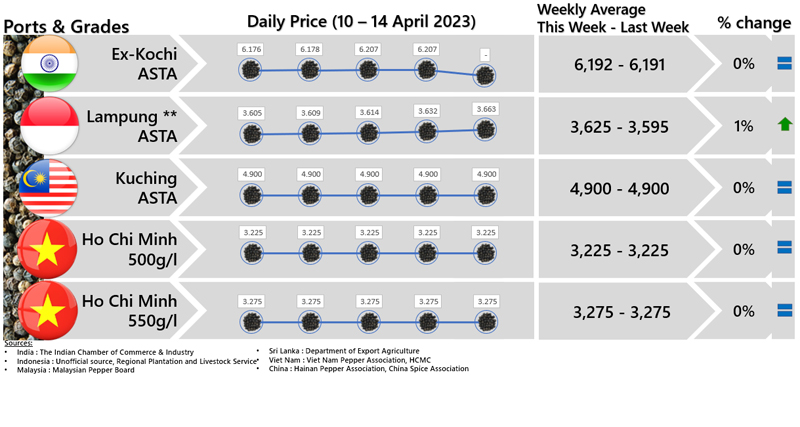Click the Indonesia flag beside Lampung
The image size is (800, 427).
tap(48, 126)
